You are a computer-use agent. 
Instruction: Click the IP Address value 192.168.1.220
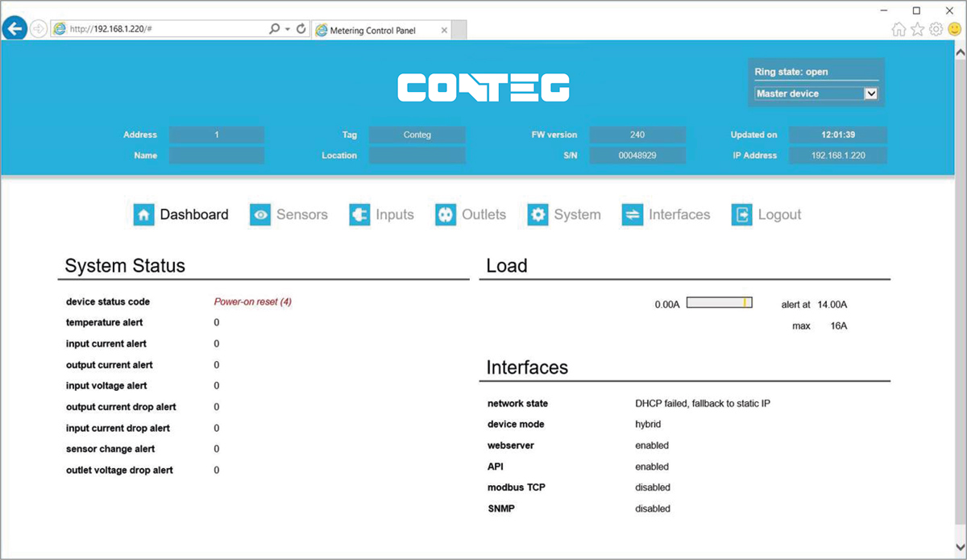[838, 156]
